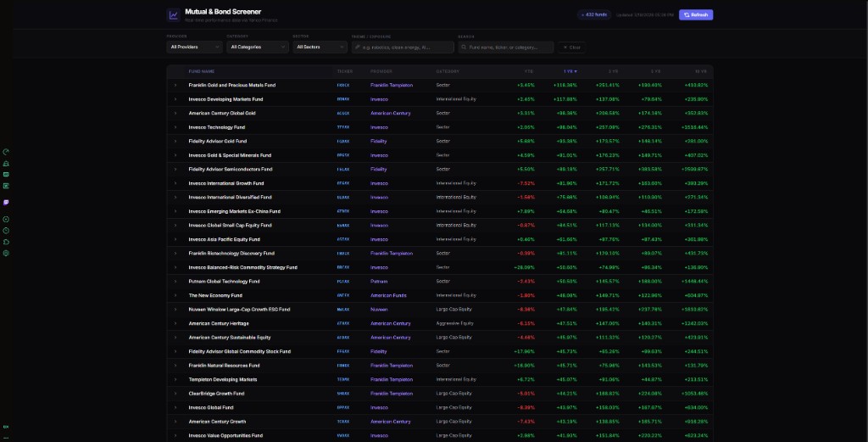Expand the Fidelity Advisor Gold Fund row

175,141
